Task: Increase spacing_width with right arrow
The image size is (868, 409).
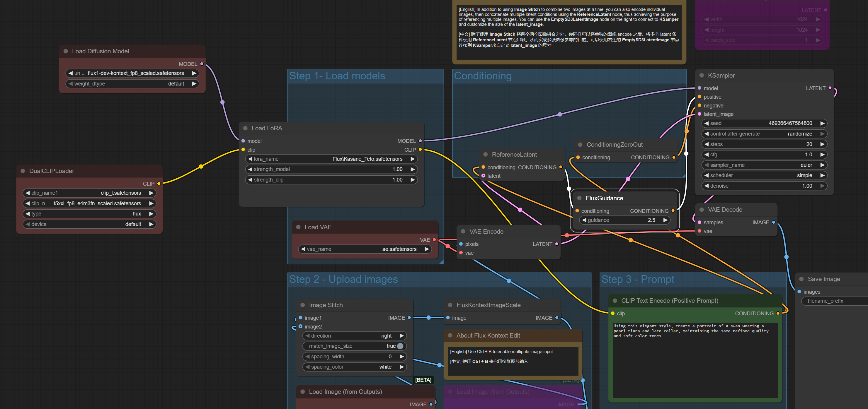Action: pyautogui.click(x=402, y=357)
